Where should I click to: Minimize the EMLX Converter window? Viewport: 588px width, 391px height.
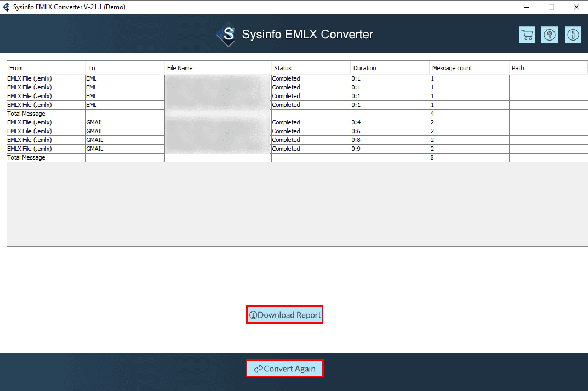pyautogui.click(x=527, y=7)
